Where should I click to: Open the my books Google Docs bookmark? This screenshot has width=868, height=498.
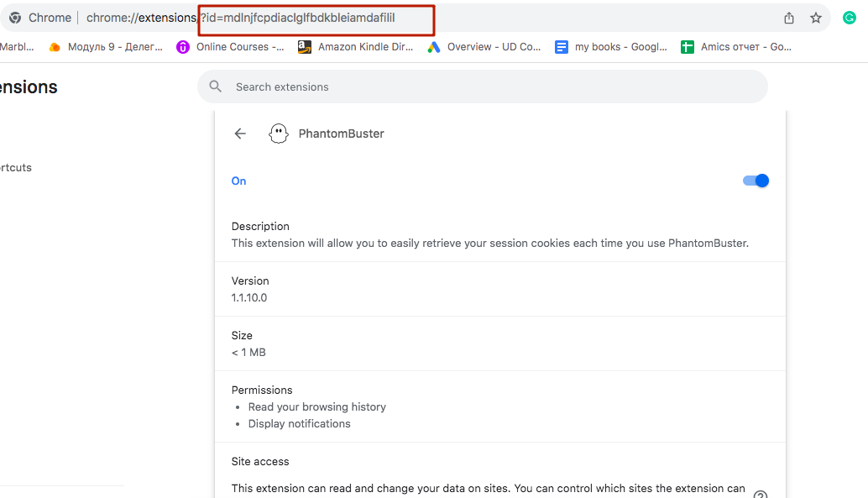[x=611, y=47]
